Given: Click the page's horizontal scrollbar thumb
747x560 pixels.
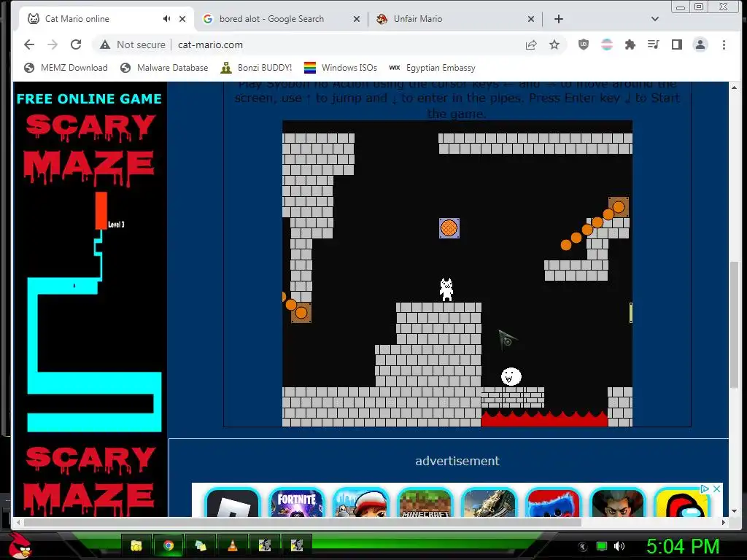Looking at the screenshot, I should click(303, 522).
